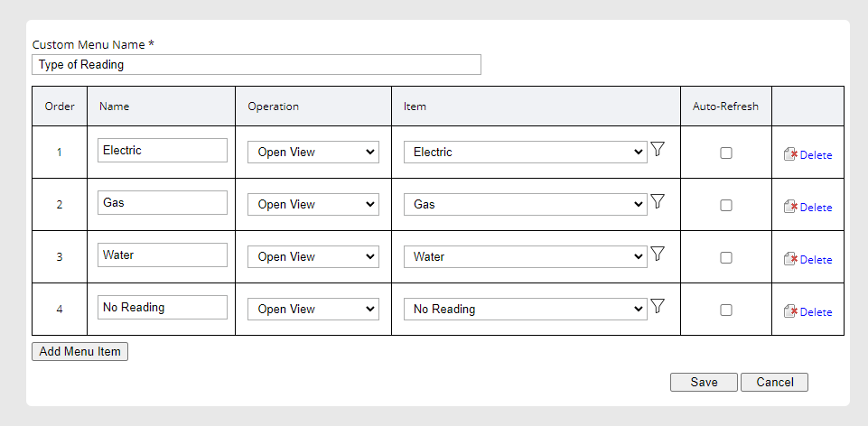Click the filter icon in the Electric row
This screenshot has height=426, width=868.
coord(658,150)
